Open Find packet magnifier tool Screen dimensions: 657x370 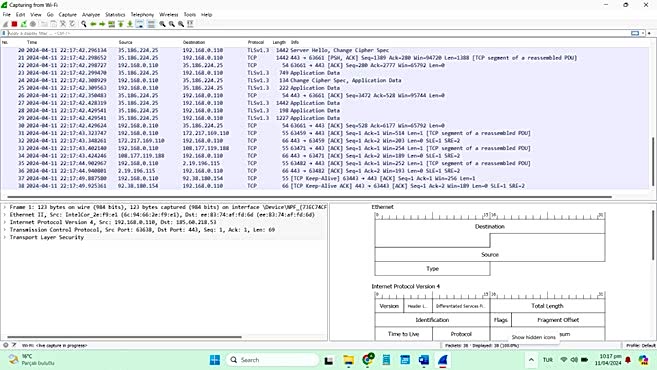pyautogui.click(x=84, y=24)
